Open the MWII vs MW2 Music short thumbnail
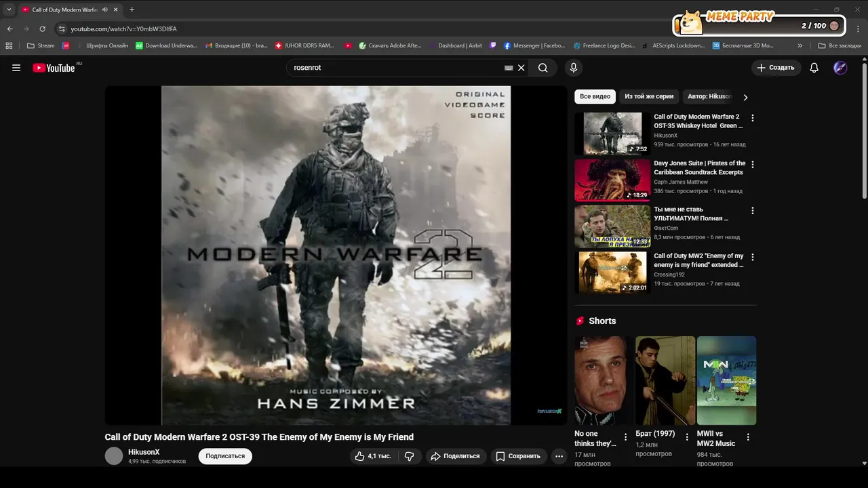Image resolution: width=868 pixels, height=488 pixels. [726, 380]
